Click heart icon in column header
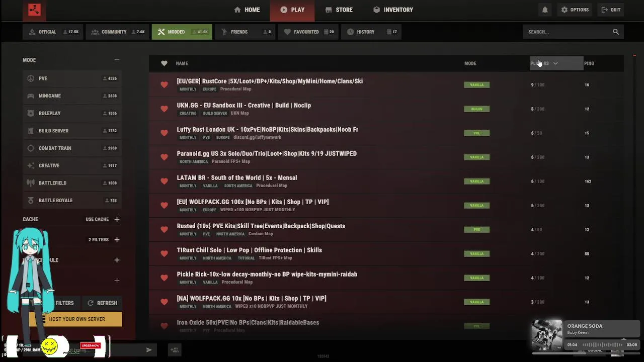 164,63
